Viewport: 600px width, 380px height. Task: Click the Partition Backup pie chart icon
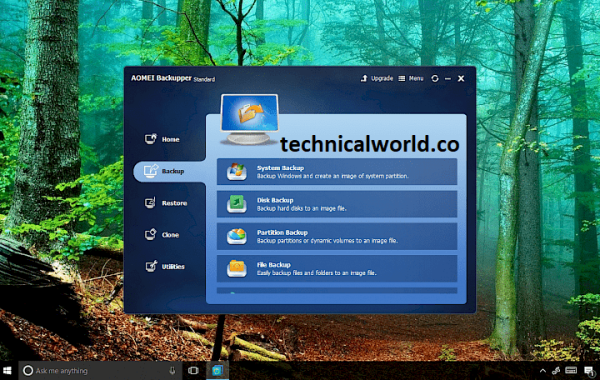click(236, 236)
